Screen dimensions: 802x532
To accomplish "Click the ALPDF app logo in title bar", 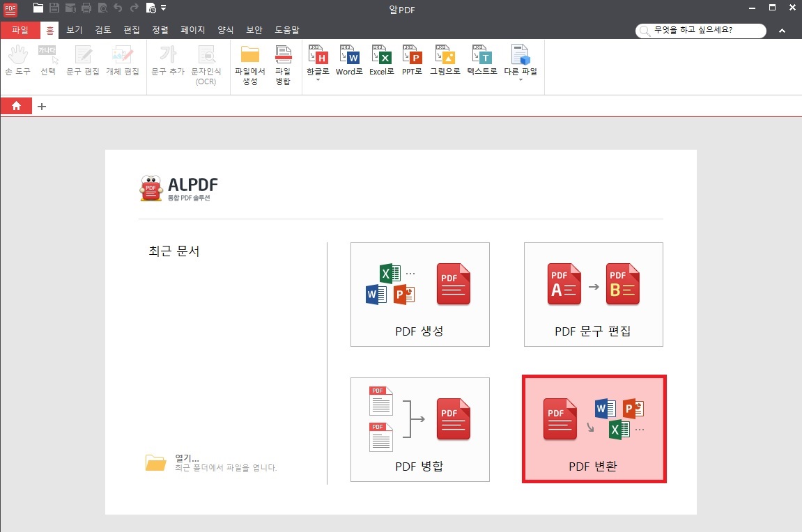I will [10, 8].
